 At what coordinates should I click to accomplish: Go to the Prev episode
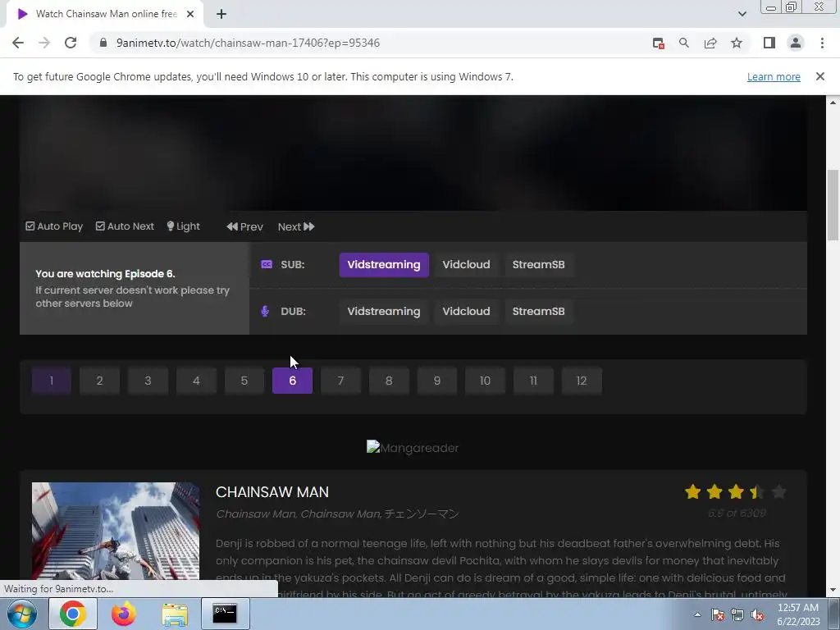pos(244,226)
